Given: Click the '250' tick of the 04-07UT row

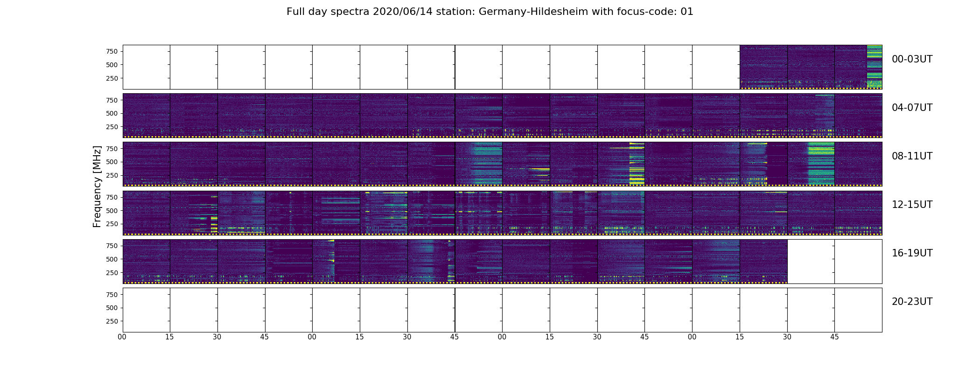Looking at the screenshot, I should click(112, 127).
